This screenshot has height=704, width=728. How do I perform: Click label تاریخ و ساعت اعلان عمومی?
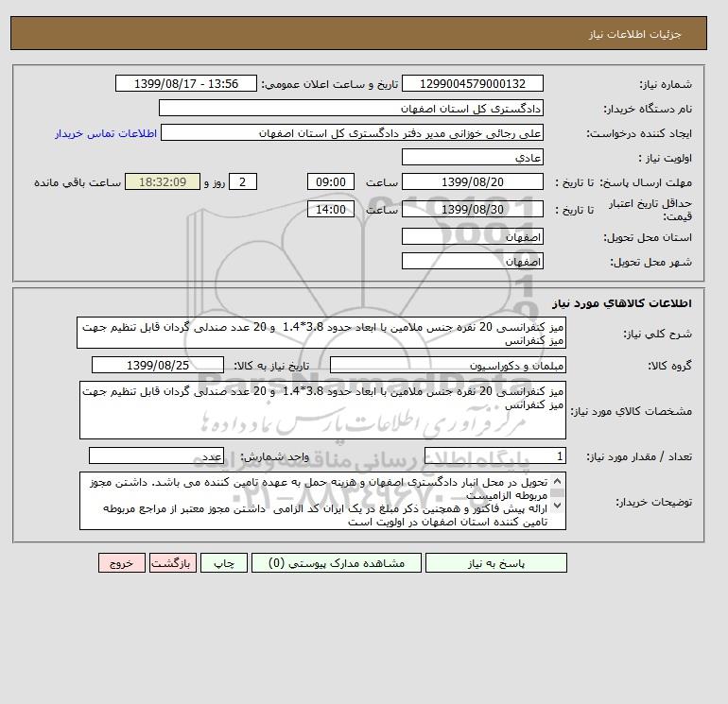(x=330, y=84)
